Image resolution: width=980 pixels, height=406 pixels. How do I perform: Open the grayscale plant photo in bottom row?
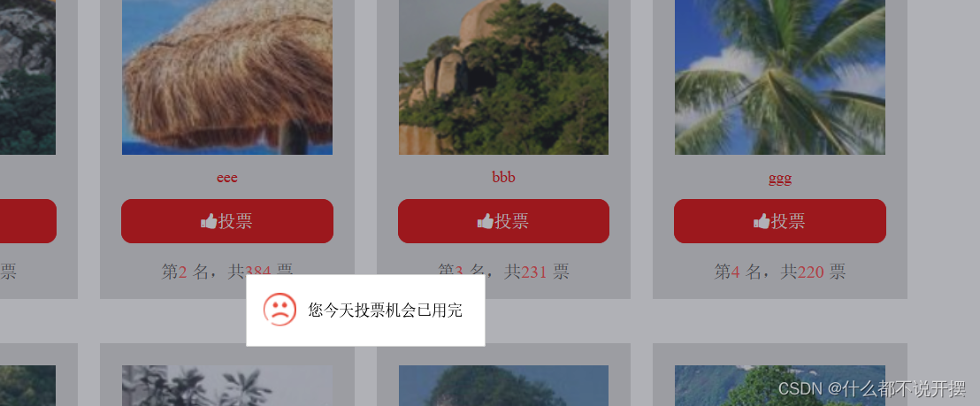point(227,386)
